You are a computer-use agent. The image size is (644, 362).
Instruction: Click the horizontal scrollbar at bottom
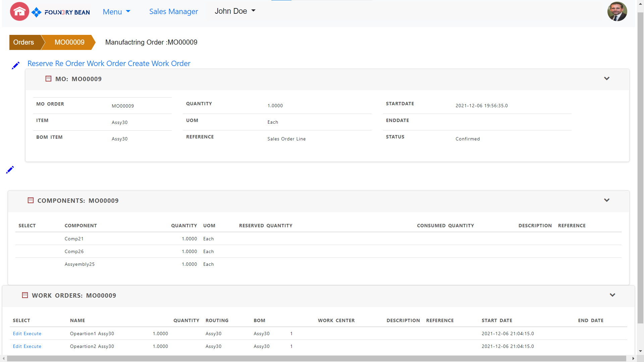(316, 359)
